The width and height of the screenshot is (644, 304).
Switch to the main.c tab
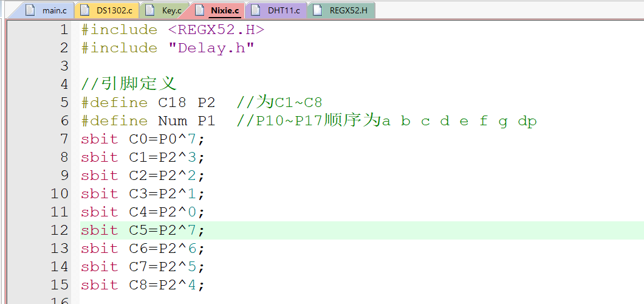(54, 10)
